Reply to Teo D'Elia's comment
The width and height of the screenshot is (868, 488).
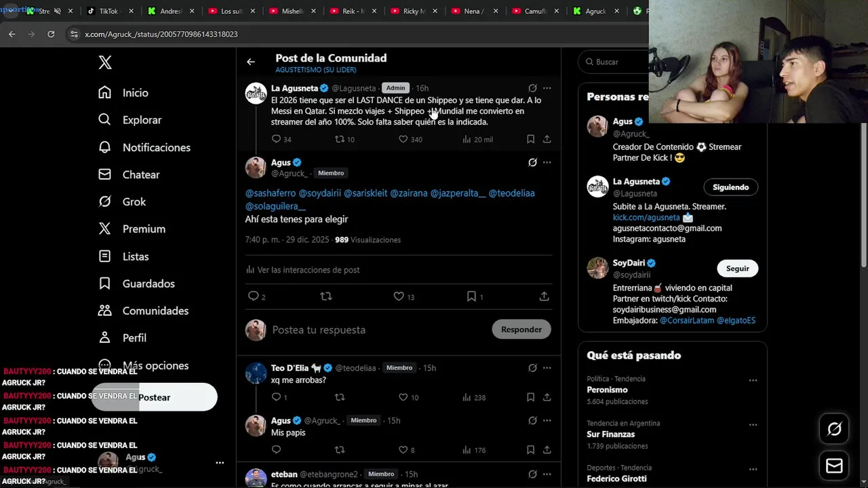(279, 397)
